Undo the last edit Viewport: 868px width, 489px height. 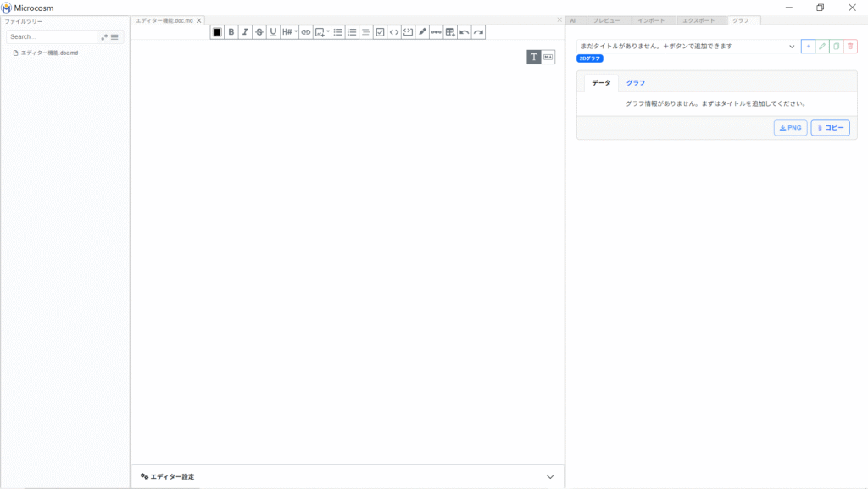pyautogui.click(x=465, y=32)
